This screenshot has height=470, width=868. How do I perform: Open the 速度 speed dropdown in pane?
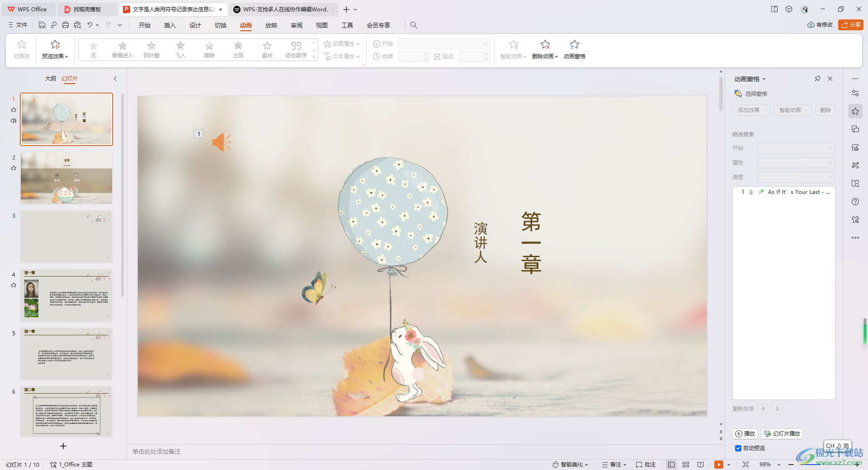click(796, 177)
